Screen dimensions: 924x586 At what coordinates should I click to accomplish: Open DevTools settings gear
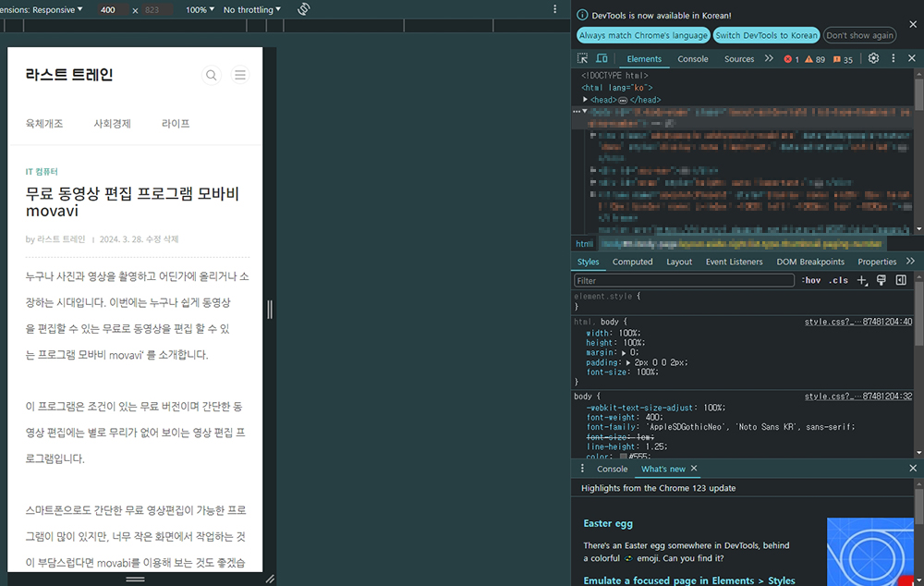pos(873,58)
